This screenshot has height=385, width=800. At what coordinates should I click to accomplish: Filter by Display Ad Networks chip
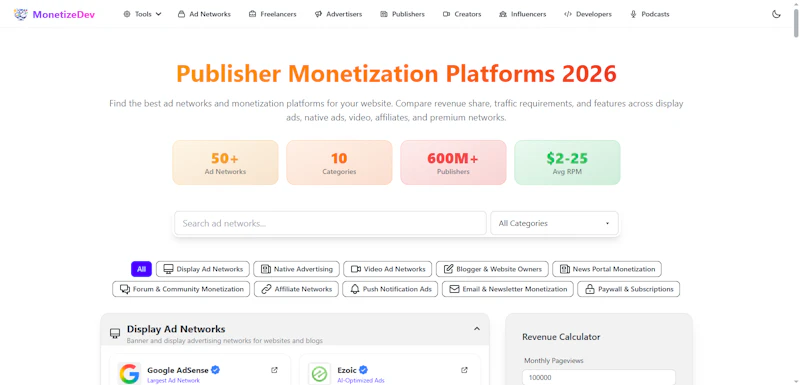(203, 269)
